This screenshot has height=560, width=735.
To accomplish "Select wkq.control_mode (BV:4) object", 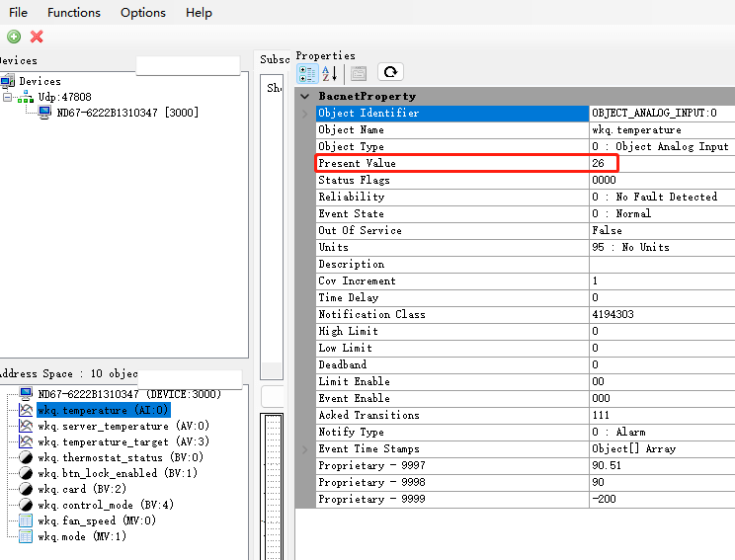I will pos(106,505).
